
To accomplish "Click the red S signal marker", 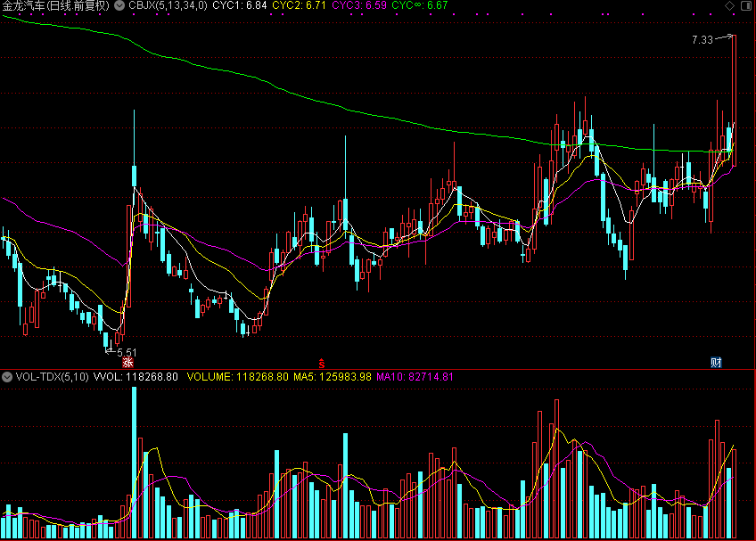I will point(322,364).
